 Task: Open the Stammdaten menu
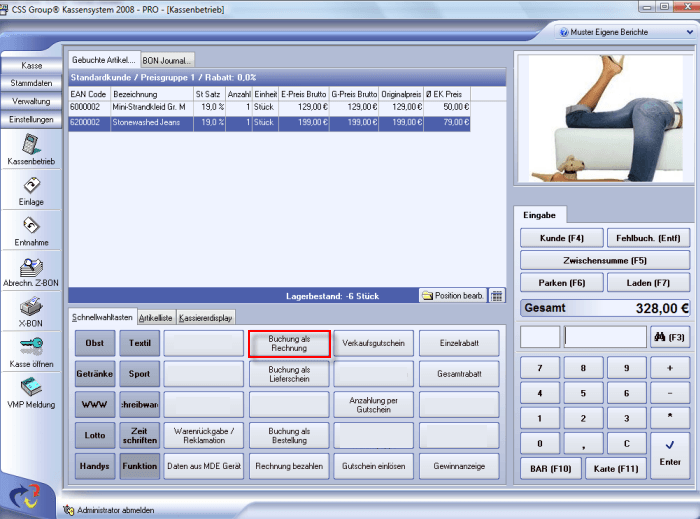tap(31, 83)
